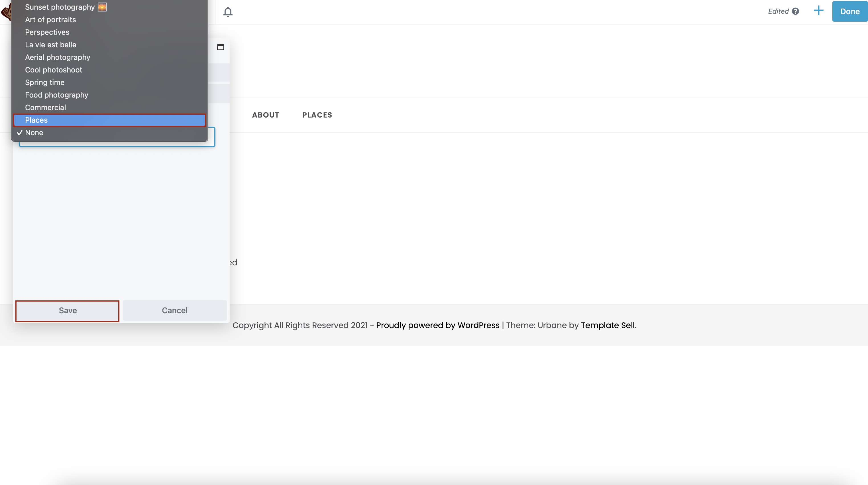This screenshot has width=868, height=485.
Task: Click the Edited help question icon
Action: 796,11
